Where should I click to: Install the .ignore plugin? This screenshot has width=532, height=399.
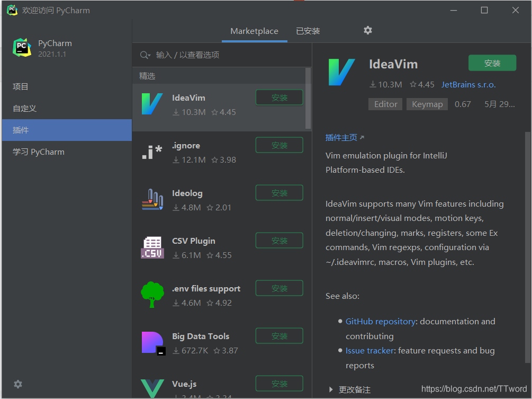[x=279, y=145]
